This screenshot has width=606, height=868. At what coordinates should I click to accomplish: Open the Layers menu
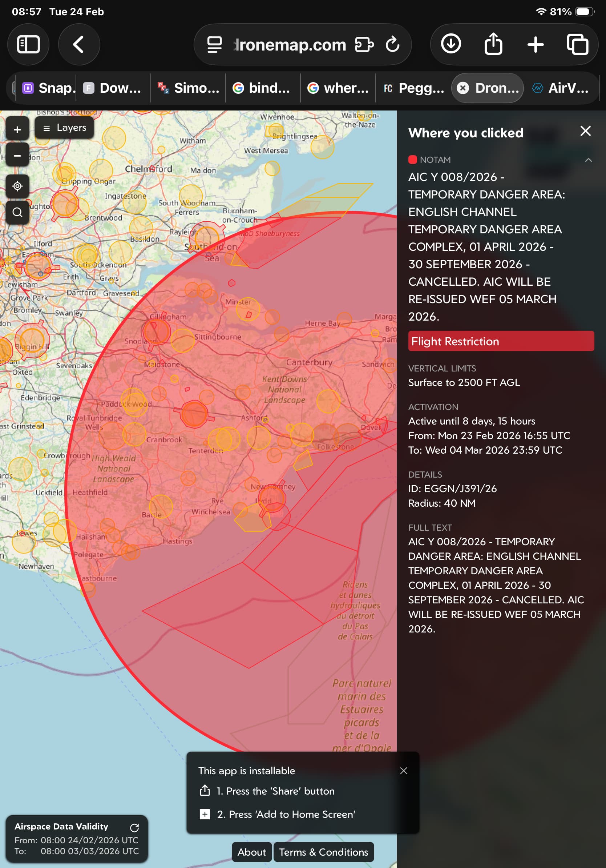coord(65,128)
